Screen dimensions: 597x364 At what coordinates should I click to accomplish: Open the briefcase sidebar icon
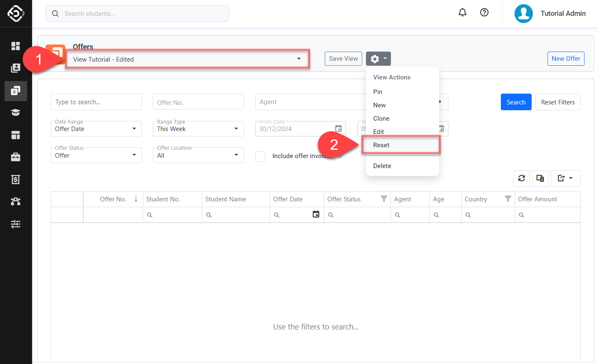[x=15, y=157]
